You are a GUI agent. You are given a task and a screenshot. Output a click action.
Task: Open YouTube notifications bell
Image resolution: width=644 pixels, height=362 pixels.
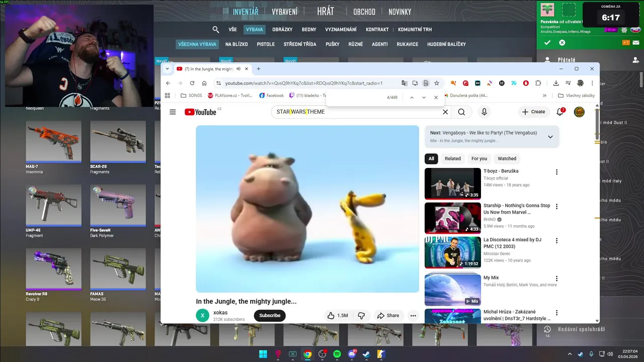click(560, 112)
